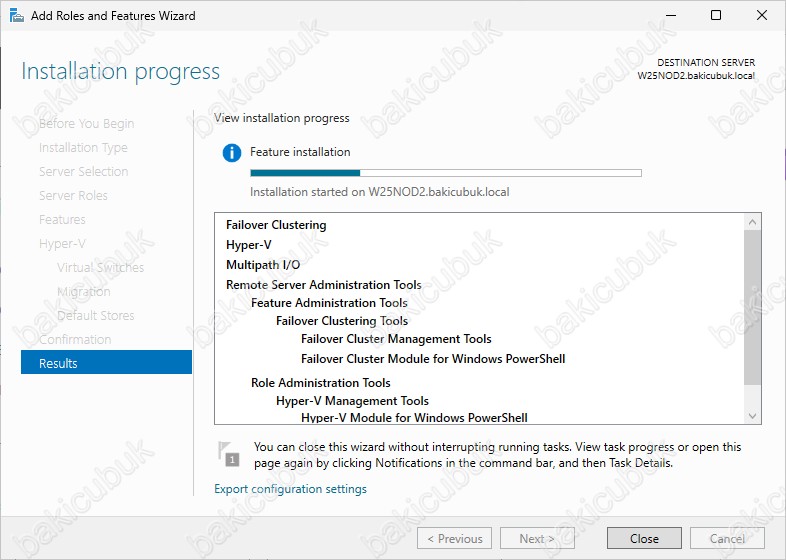Click the Installation progress page title
The height and width of the screenshot is (560, 786).
coord(120,72)
